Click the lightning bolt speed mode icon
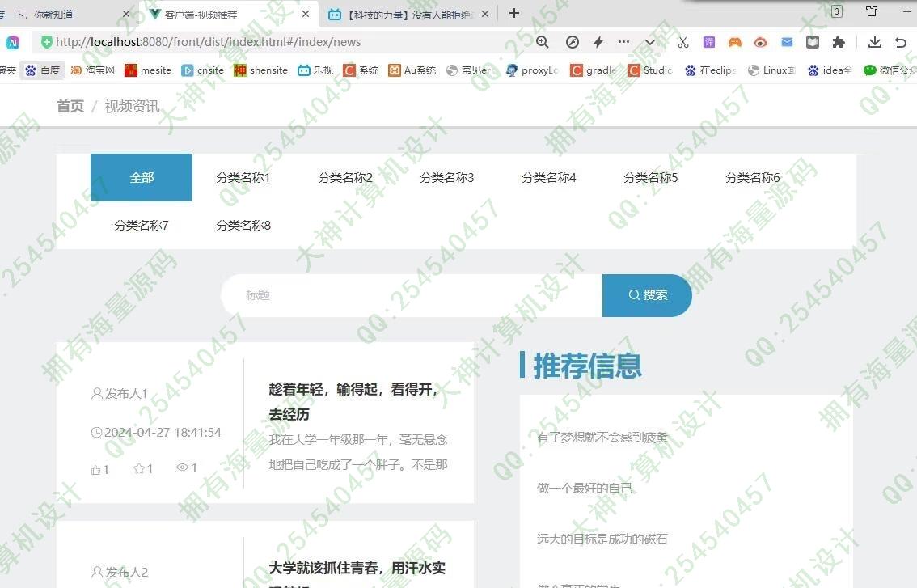The image size is (917, 588). click(598, 42)
